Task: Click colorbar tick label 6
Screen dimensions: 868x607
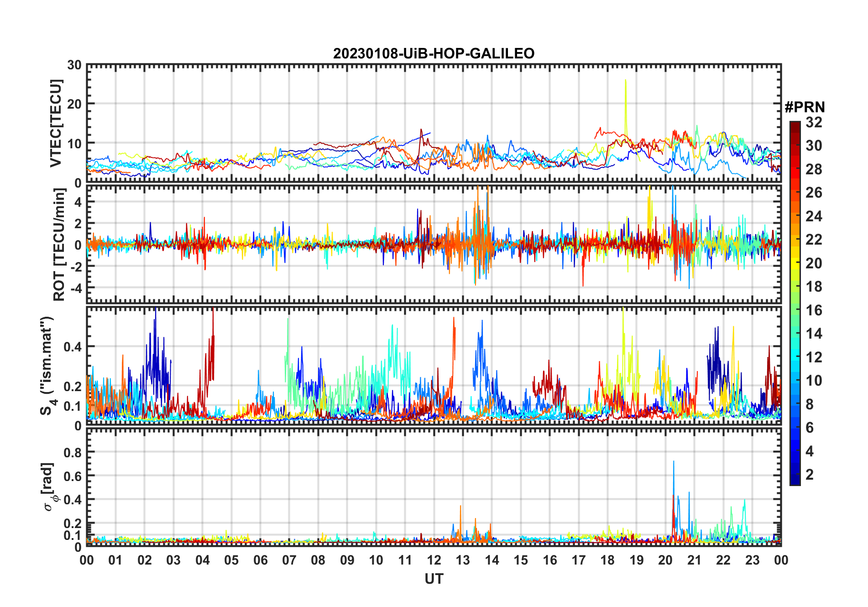Action: [x=810, y=428]
